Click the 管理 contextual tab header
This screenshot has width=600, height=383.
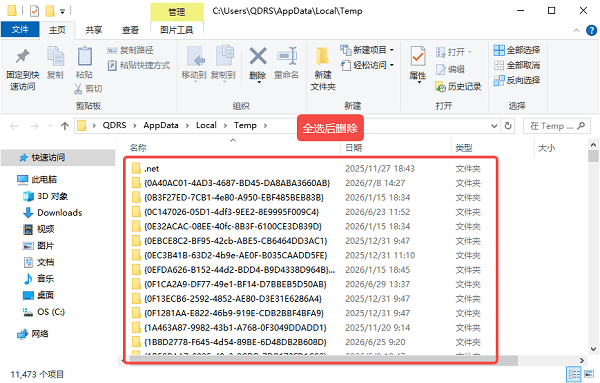pyautogui.click(x=176, y=12)
